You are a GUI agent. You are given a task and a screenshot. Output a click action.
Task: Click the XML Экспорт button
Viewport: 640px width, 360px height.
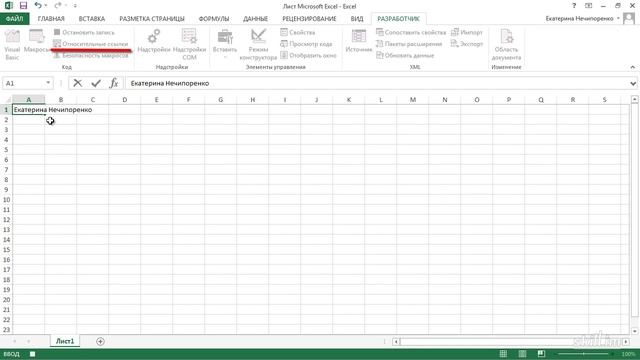pos(467,44)
